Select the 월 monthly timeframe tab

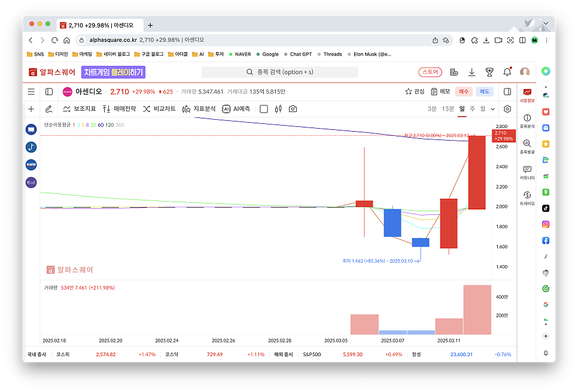point(482,109)
